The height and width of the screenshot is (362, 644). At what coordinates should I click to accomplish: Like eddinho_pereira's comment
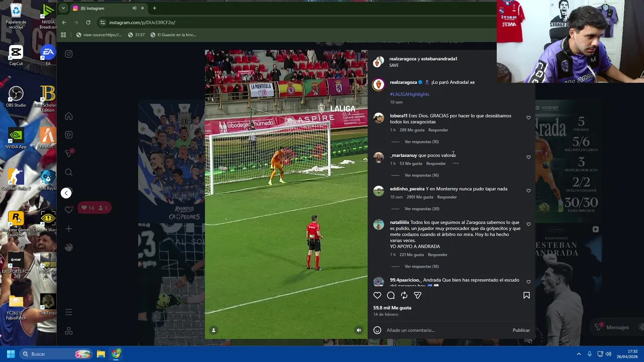[x=528, y=191]
